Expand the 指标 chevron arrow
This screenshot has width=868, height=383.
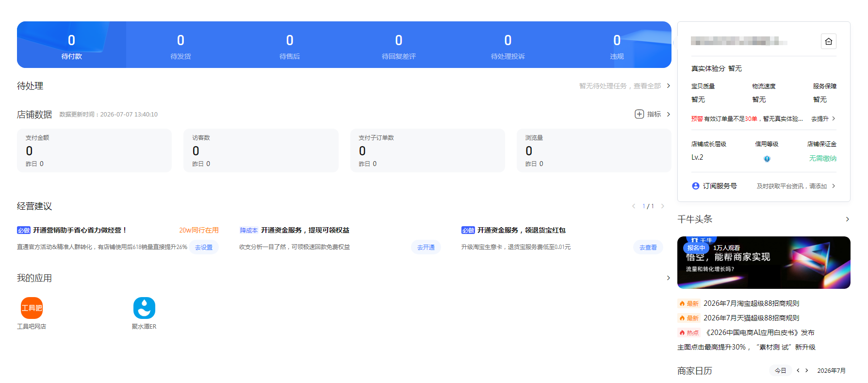pyautogui.click(x=668, y=114)
